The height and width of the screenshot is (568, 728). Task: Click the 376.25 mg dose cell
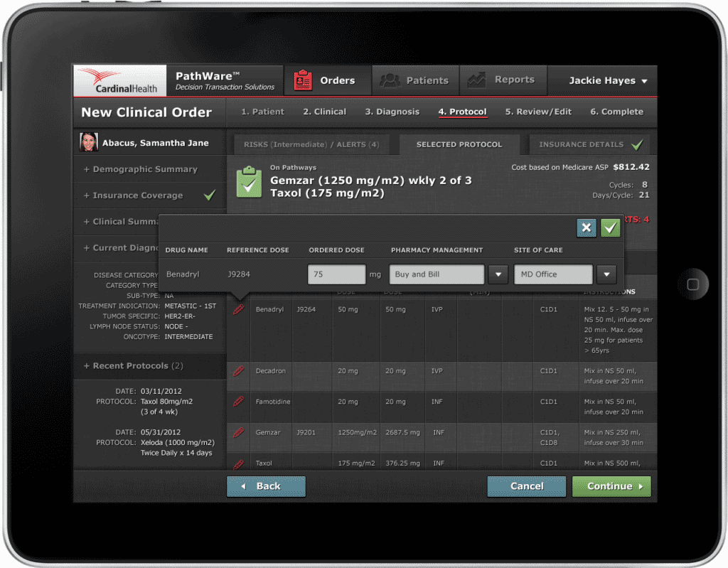tap(402, 463)
